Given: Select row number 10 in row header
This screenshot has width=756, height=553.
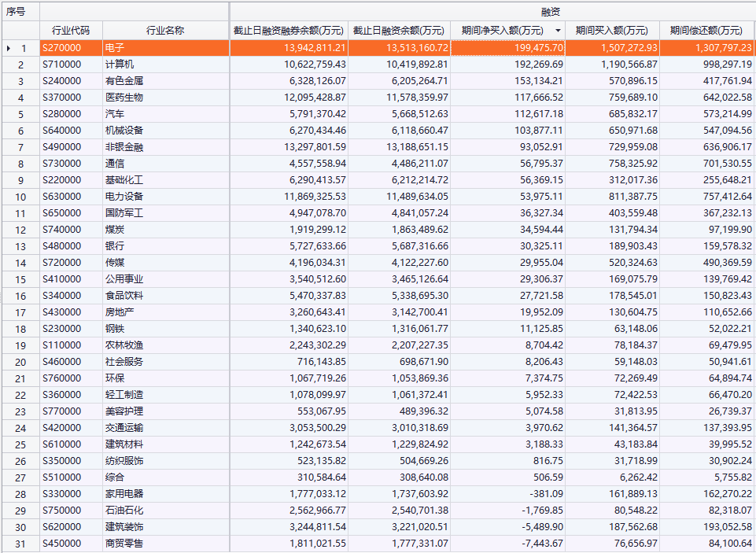Looking at the screenshot, I should [x=20, y=197].
